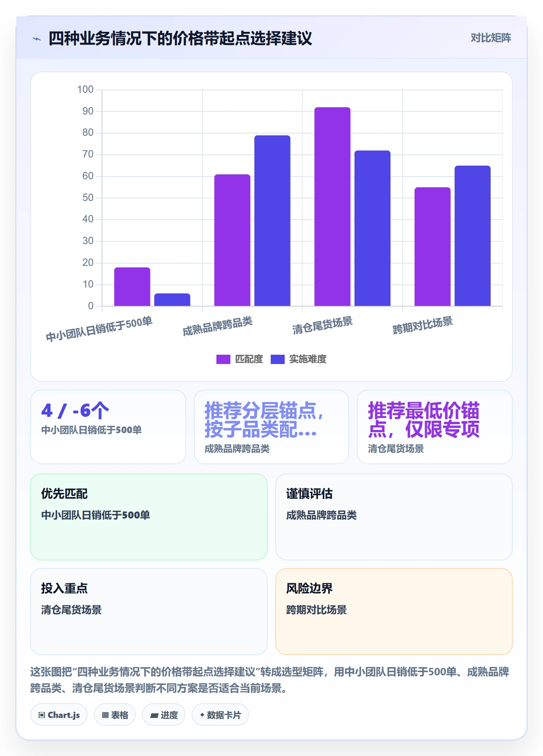Click the 匹配度 legend label
This screenshot has width=543, height=756.
tap(249, 359)
